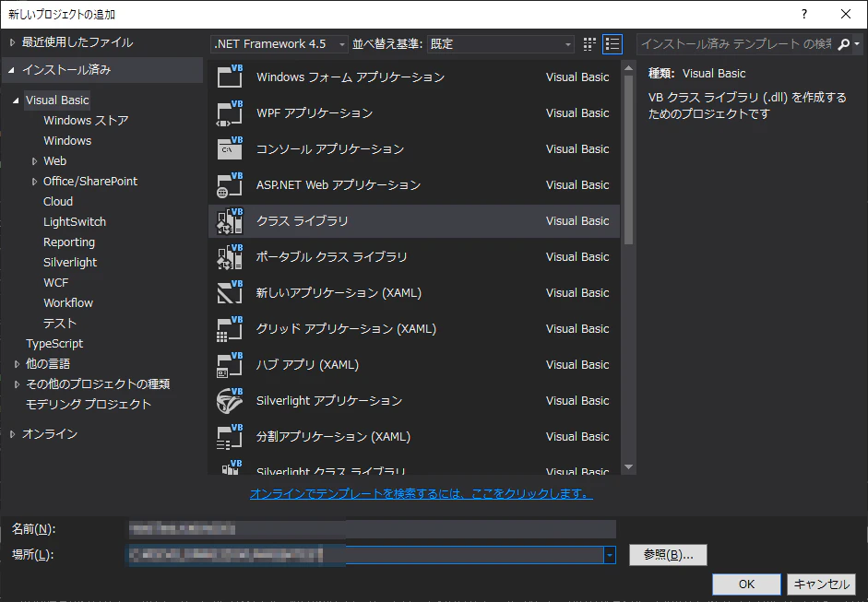Select the Cloud category
Screen dimensions: 868x602
click(x=58, y=201)
